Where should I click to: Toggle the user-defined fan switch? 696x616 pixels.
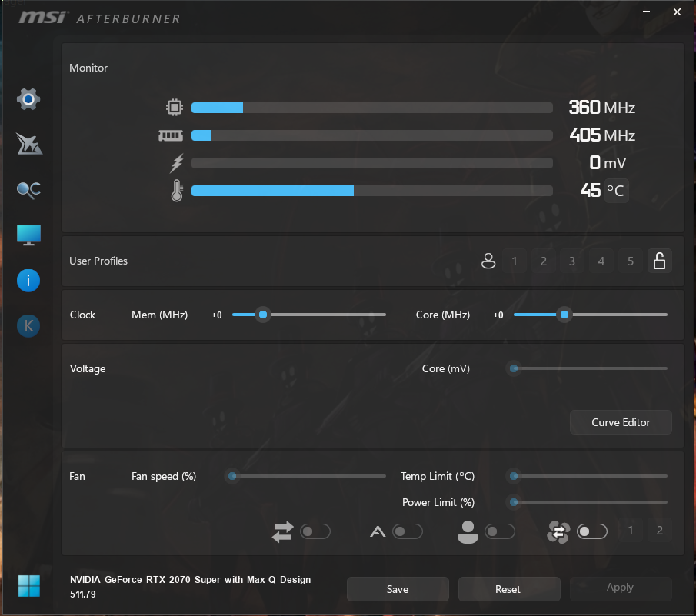tap(500, 531)
